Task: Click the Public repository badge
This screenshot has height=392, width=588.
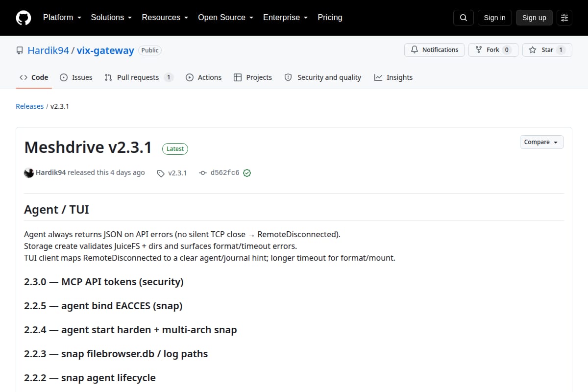Action: point(150,50)
